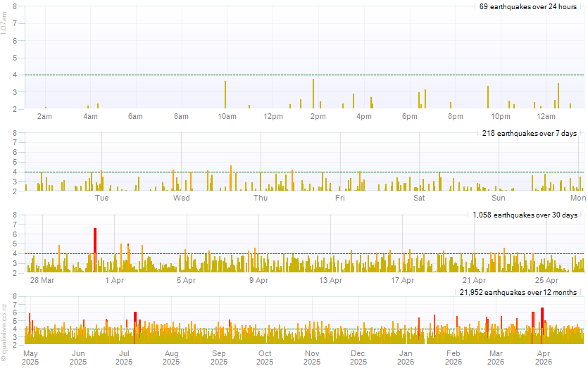Select the tallest red bar near Apr 2026
The width and height of the screenshot is (588, 373).
tap(542, 325)
